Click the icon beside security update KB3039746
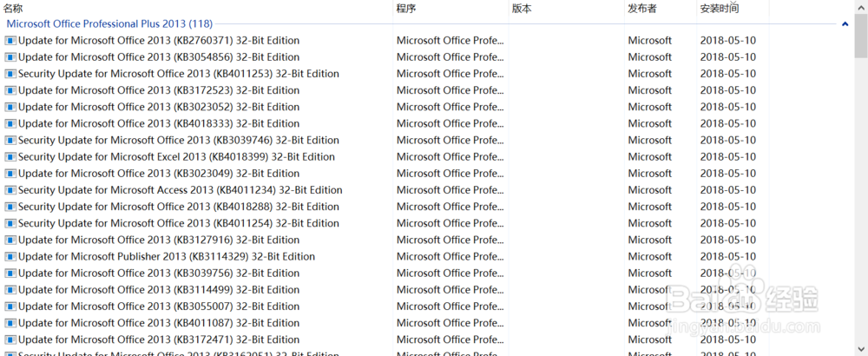This screenshot has width=868, height=356. coord(10,140)
